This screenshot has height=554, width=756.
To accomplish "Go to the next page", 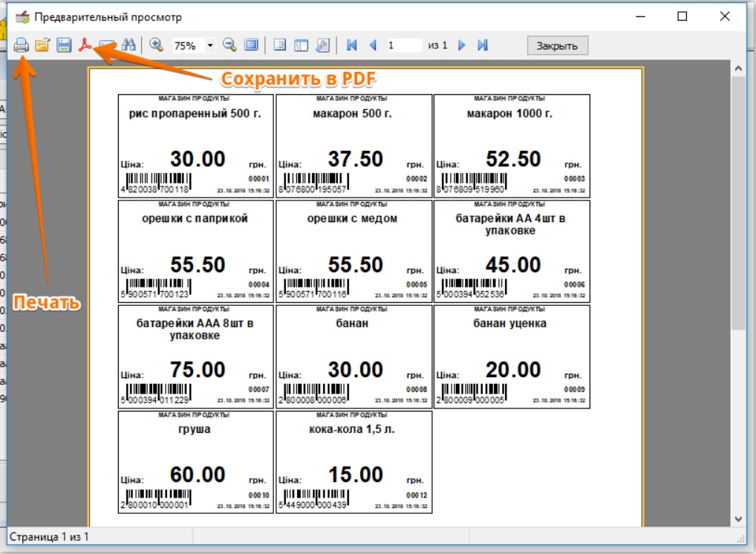I will point(461,45).
